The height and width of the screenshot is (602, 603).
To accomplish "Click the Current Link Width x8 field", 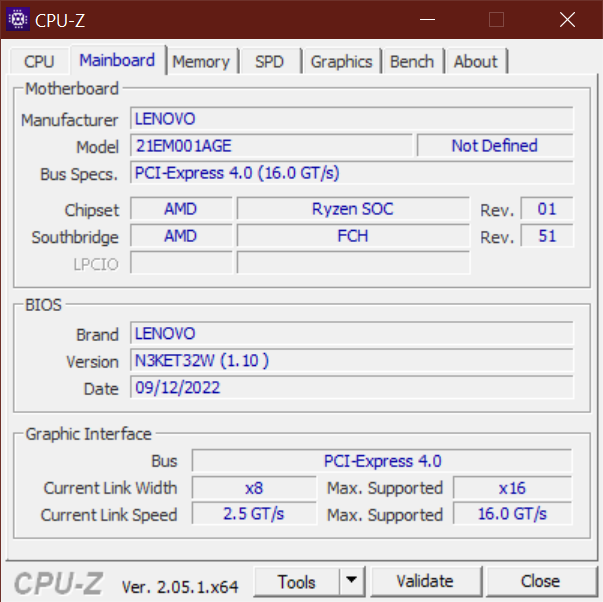I will pos(254,488).
